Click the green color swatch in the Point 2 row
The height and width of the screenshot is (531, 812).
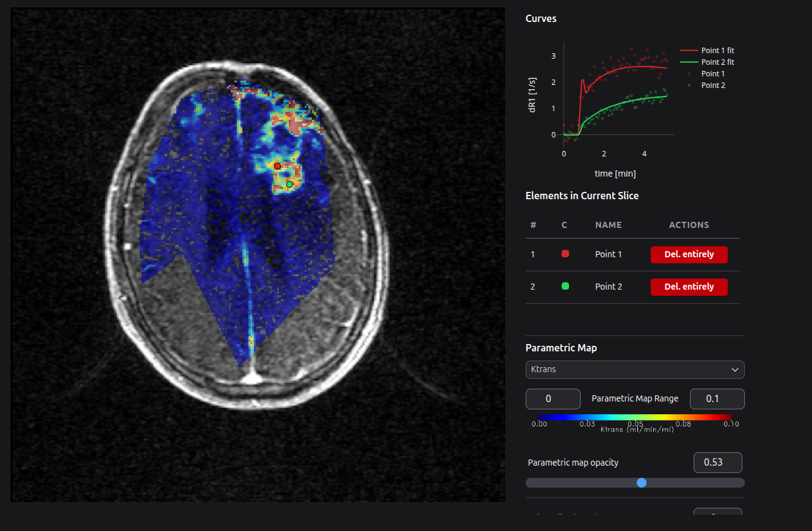[x=565, y=286]
